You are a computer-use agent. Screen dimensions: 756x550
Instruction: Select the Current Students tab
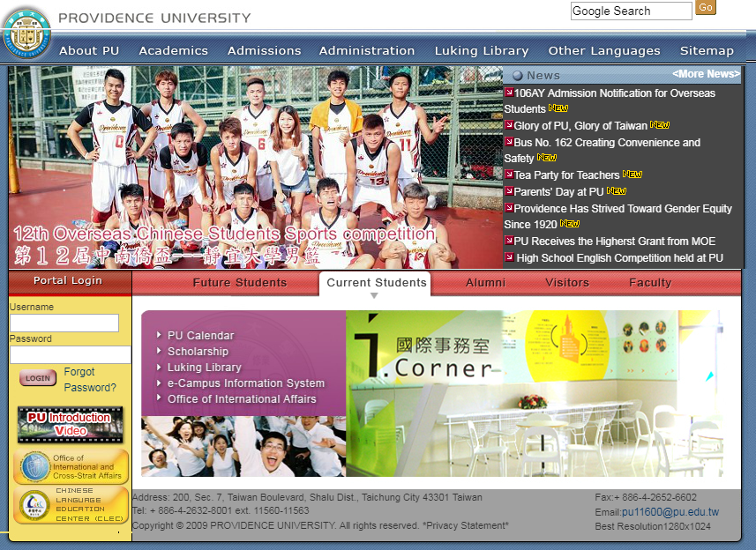pos(377,283)
